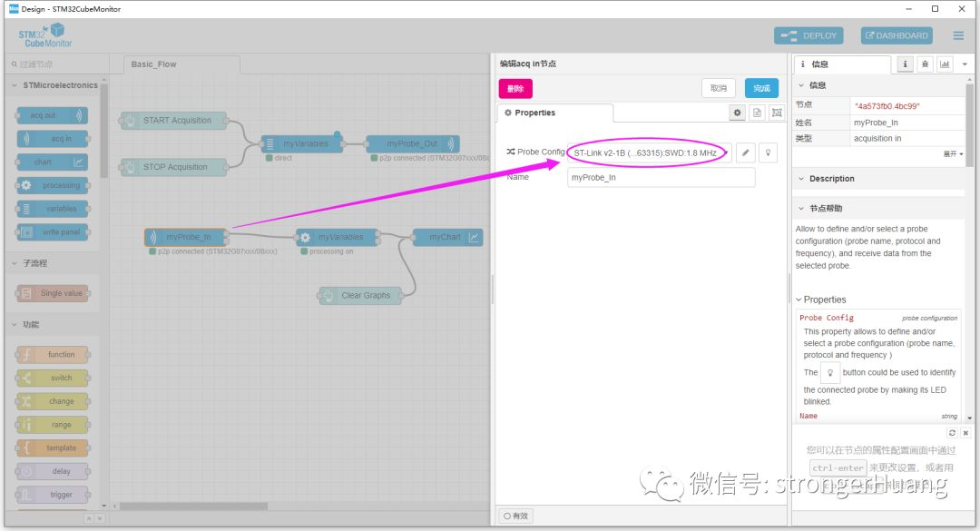Select the 'chart' palette node
This screenshot has height=531, width=980.
53,162
